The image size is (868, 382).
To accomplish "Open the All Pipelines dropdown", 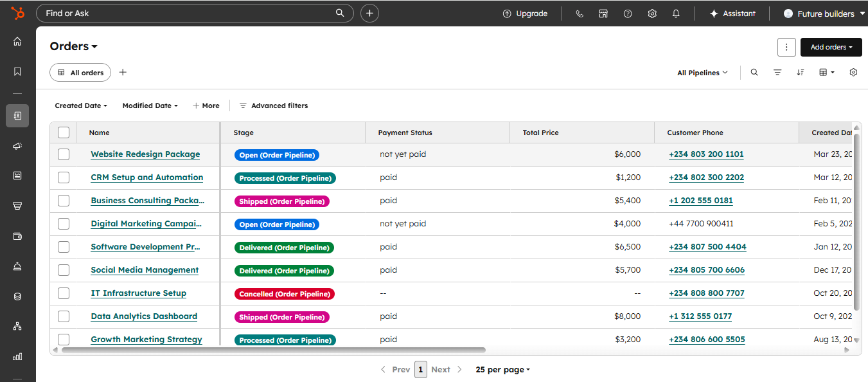I will coord(702,73).
